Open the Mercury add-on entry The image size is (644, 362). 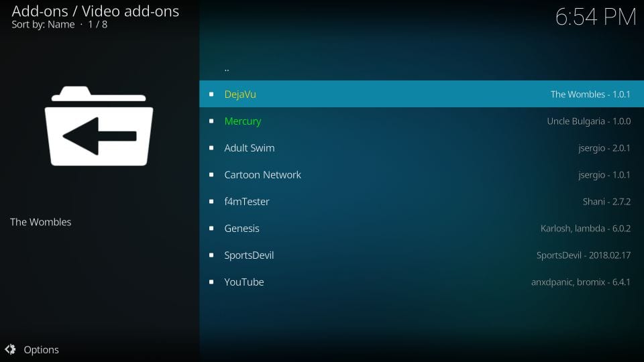tap(421, 121)
